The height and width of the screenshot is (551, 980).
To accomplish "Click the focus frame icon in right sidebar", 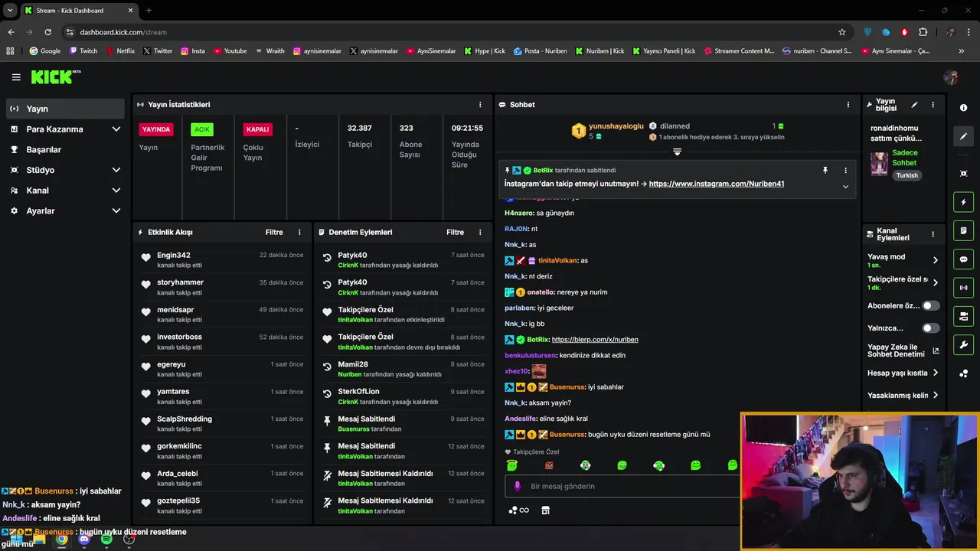I will (964, 174).
